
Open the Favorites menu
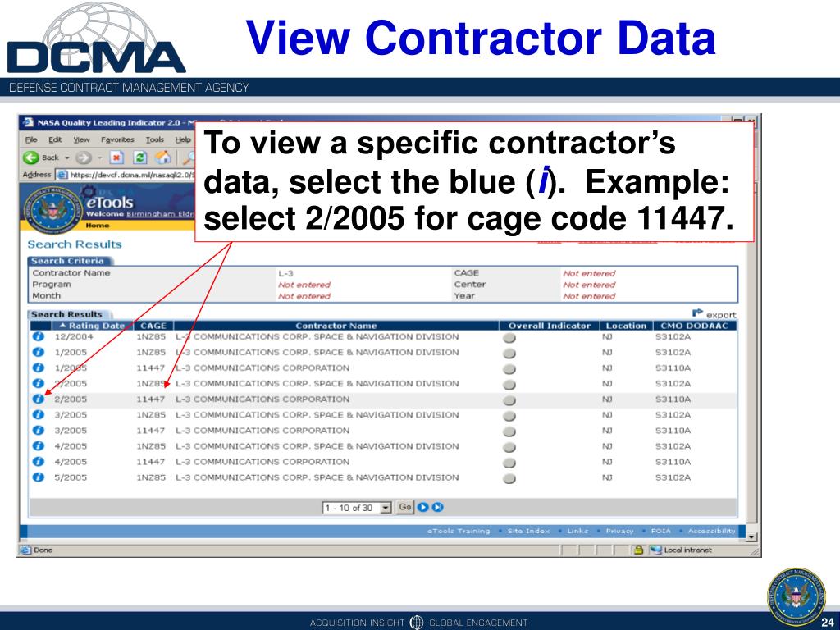(x=117, y=139)
